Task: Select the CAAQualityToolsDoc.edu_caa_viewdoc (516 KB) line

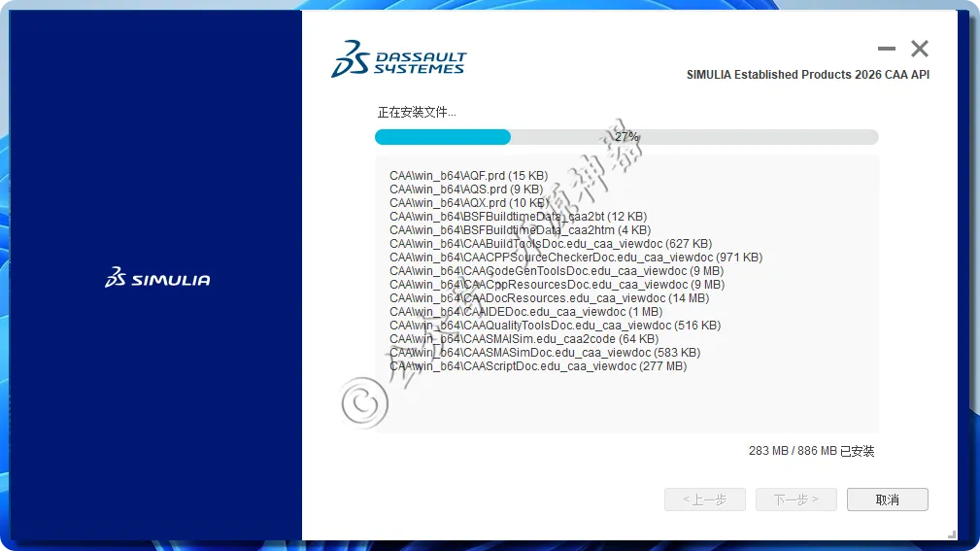Action: [x=555, y=326]
